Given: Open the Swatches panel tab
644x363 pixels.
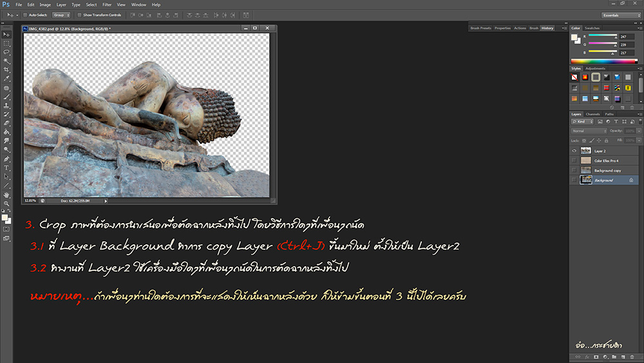Looking at the screenshot, I should pos(592,28).
